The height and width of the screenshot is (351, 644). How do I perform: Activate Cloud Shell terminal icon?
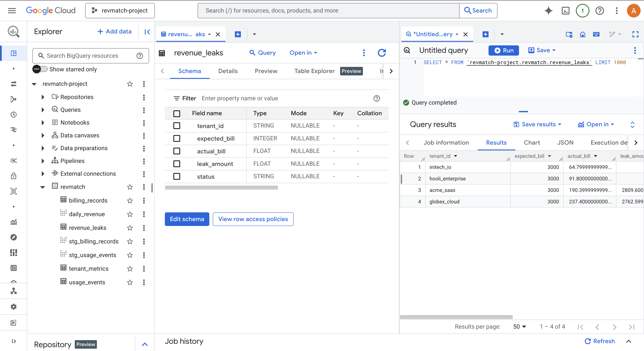coord(565,10)
